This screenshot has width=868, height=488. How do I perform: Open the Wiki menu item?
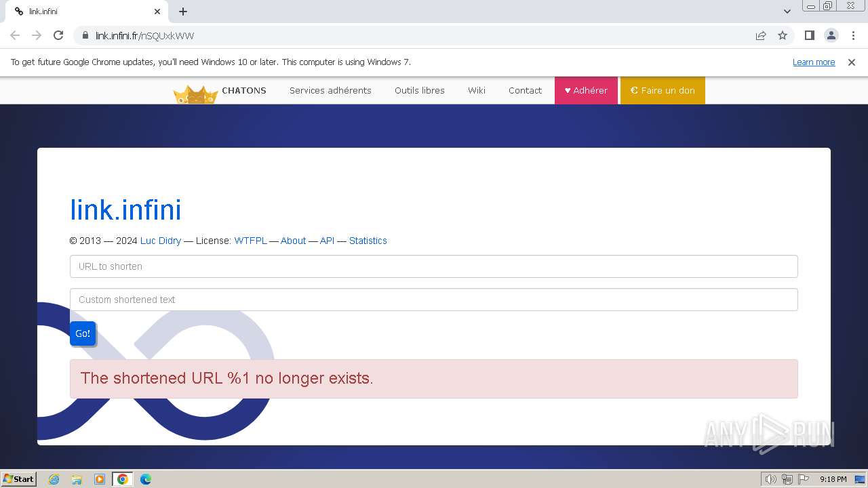(x=477, y=91)
